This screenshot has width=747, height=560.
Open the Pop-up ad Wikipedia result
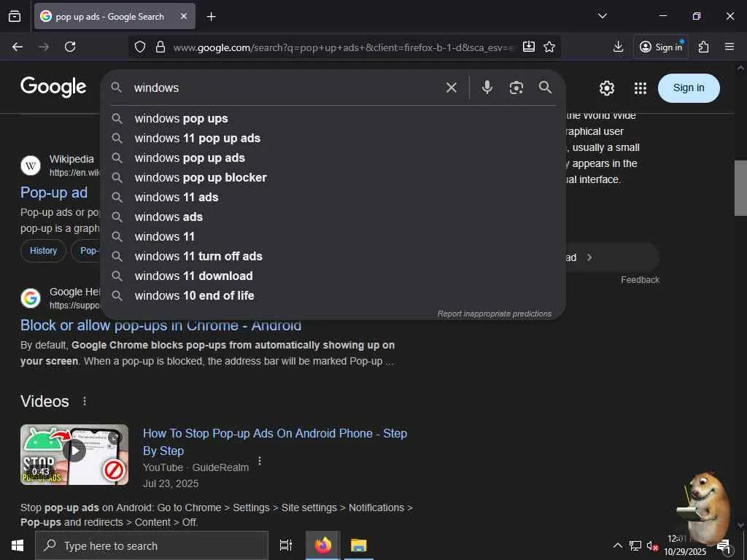[54, 192]
